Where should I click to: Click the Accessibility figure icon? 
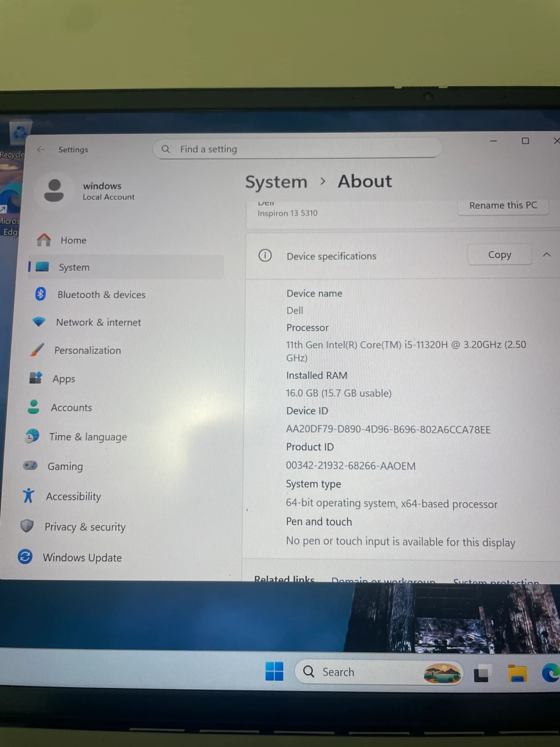(29, 495)
